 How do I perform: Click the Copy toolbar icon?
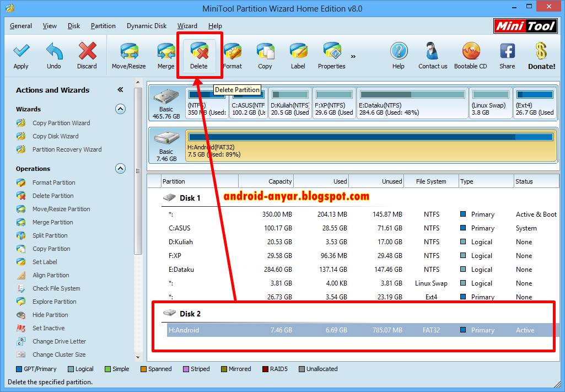pyautogui.click(x=265, y=51)
